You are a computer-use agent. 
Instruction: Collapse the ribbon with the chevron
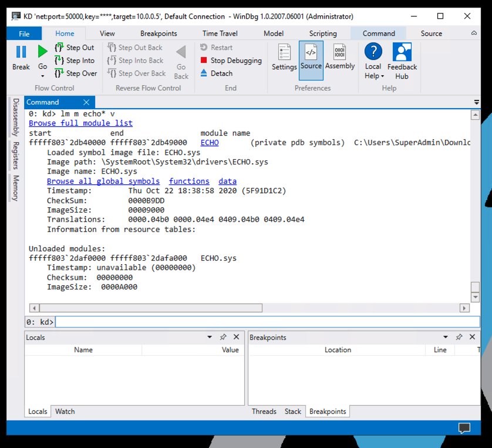point(474,33)
